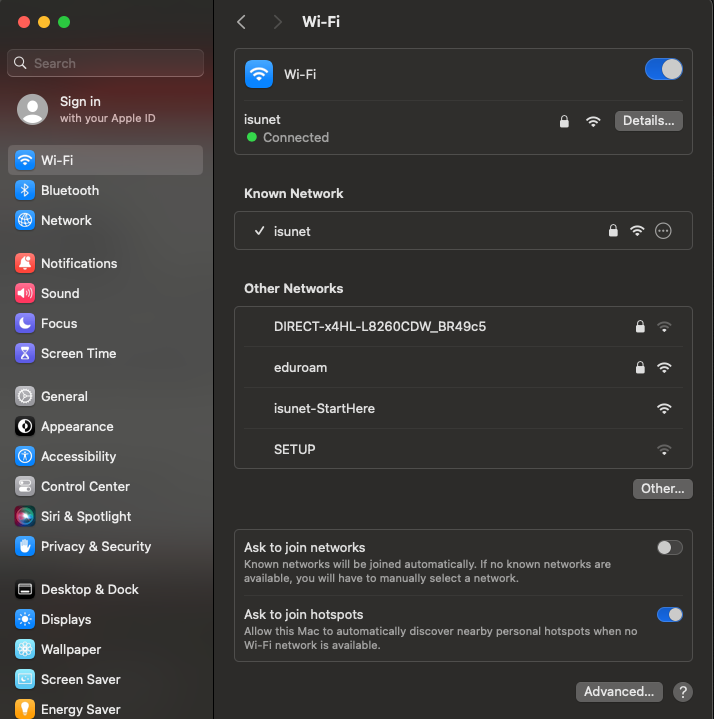
Task: Select the Network sidebar item
Action: point(105,221)
